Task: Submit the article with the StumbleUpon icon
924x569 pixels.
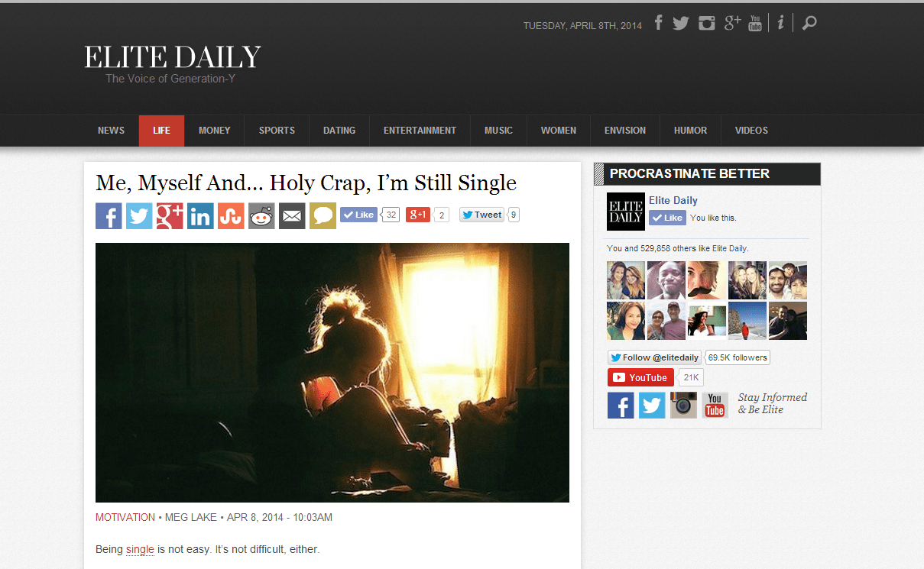Action: 231,215
